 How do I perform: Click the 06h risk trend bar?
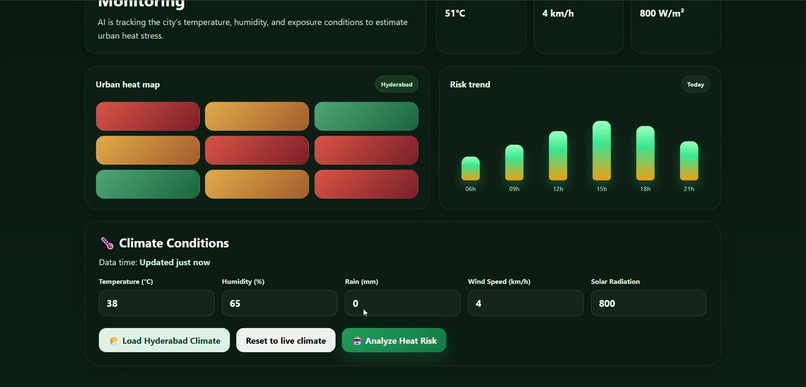click(x=470, y=169)
